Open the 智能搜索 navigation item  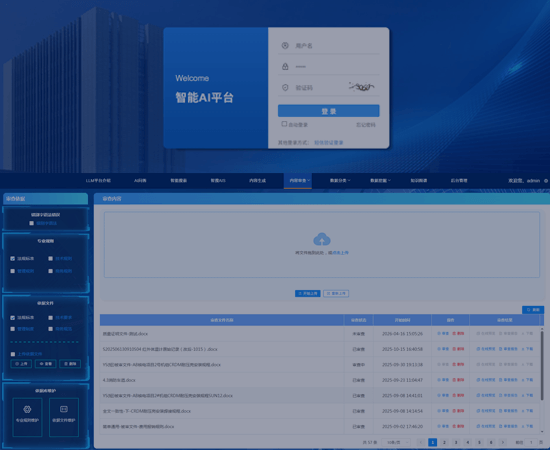(179, 181)
